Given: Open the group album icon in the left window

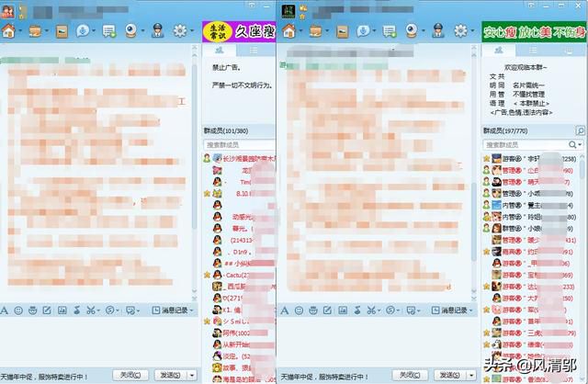Looking at the screenshot, I should (62, 31).
